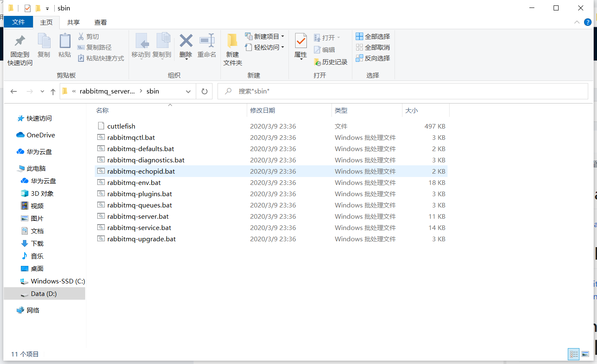Collapse the ribbon using the chevron
The width and height of the screenshot is (597, 364).
coord(577,22)
